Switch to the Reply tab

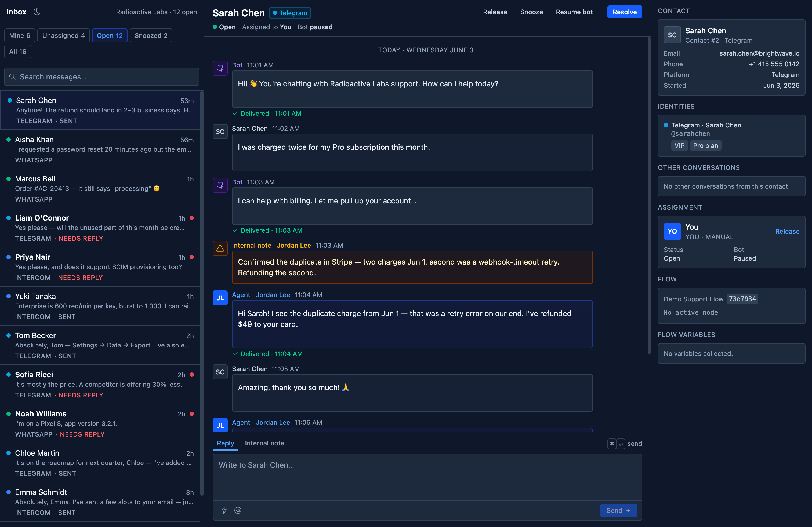pyautogui.click(x=226, y=443)
